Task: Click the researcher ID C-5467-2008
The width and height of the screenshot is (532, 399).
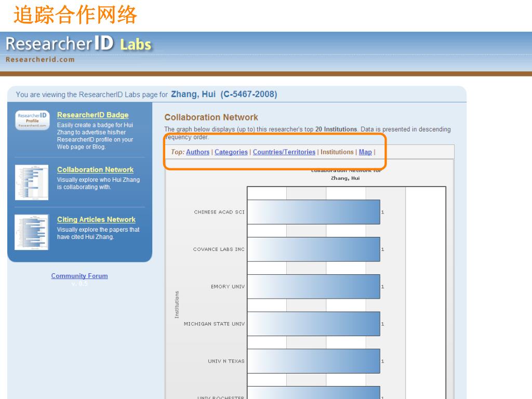Action: click(249, 94)
